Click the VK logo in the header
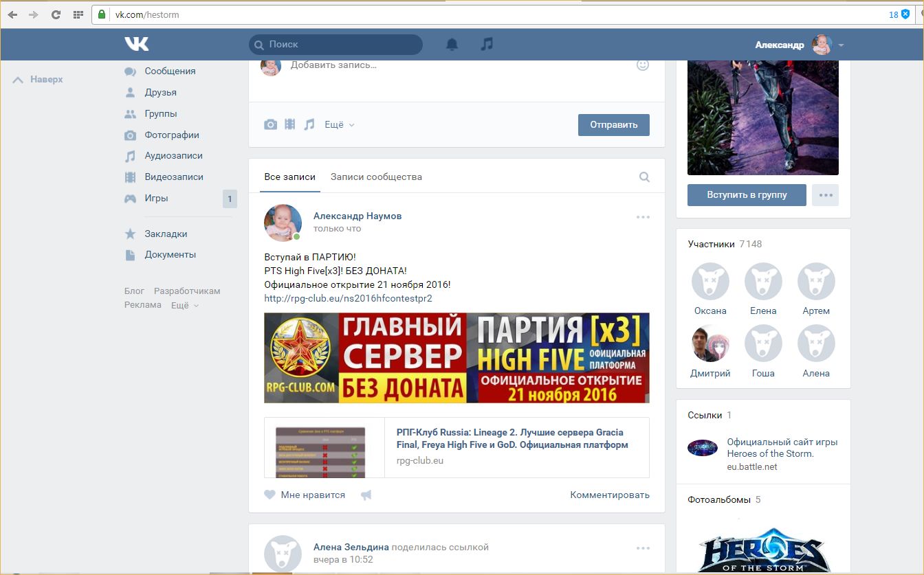This screenshot has height=575, width=924. (136, 44)
